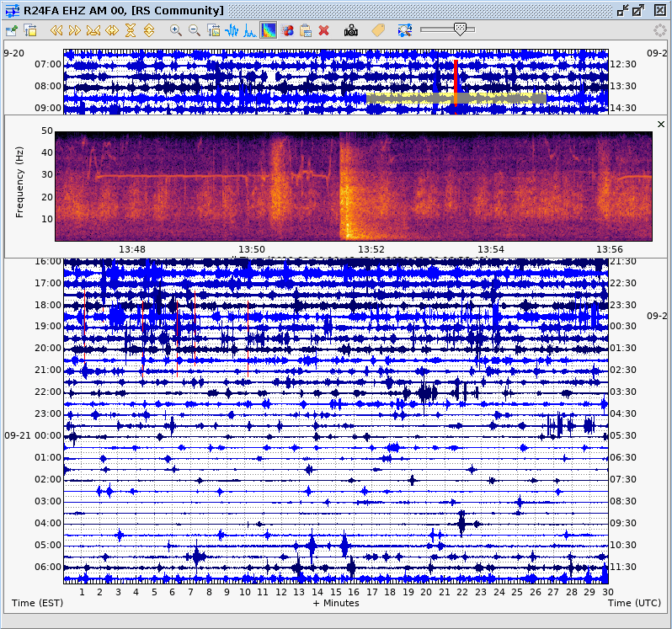Switch inset to spectra view
This screenshot has width=672, height=629.
click(x=250, y=30)
